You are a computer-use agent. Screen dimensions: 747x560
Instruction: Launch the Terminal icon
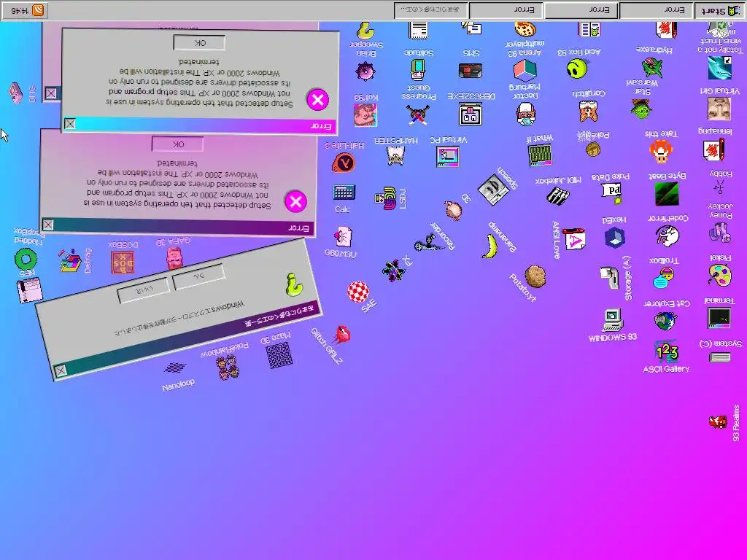(x=719, y=318)
